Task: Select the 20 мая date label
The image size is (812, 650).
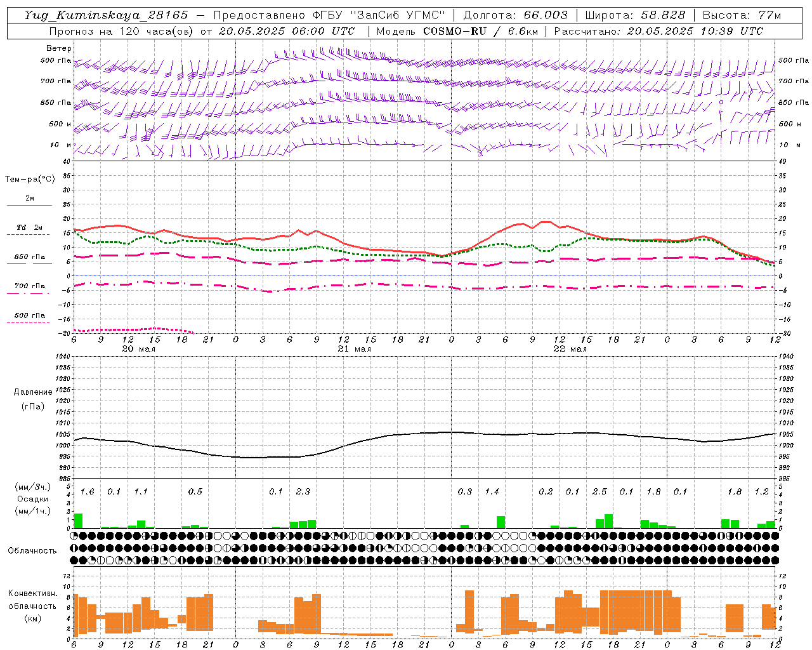Action: [x=138, y=349]
